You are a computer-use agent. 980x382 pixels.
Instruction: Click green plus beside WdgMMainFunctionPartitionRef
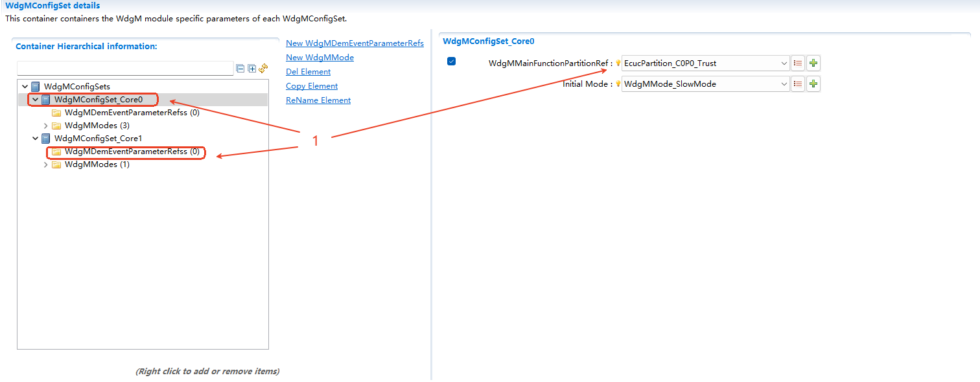pyautogui.click(x=813, y=63)
